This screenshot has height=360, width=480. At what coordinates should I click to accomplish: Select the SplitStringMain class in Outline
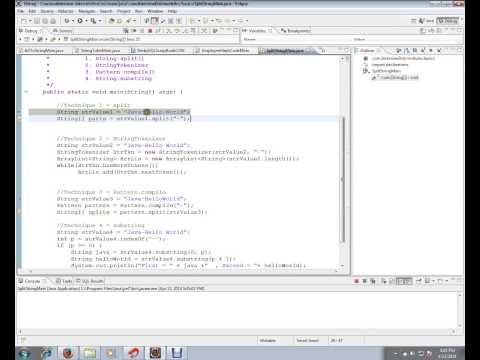[386, 71]
